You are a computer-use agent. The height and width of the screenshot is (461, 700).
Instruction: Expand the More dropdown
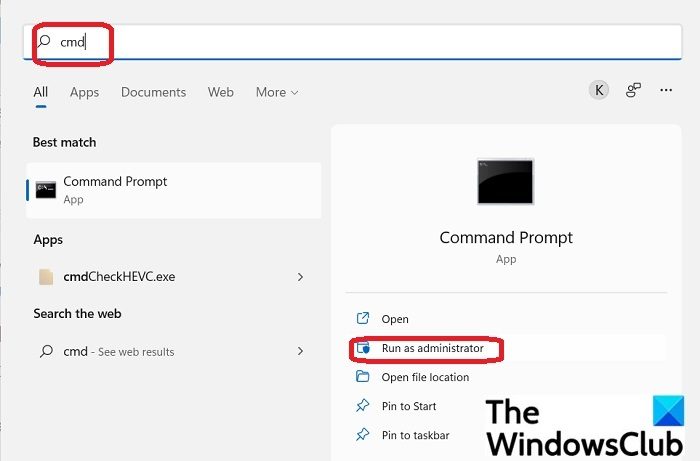pos(277,92)
